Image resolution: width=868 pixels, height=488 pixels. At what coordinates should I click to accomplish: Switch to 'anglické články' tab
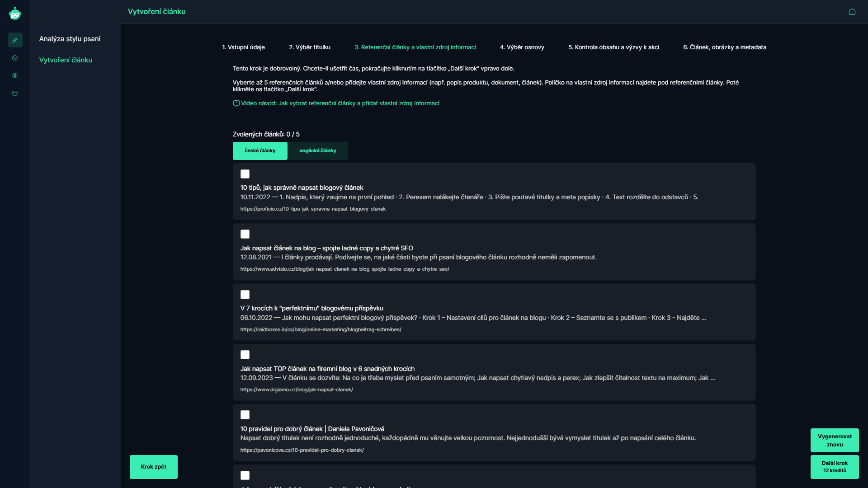point(318,151)
